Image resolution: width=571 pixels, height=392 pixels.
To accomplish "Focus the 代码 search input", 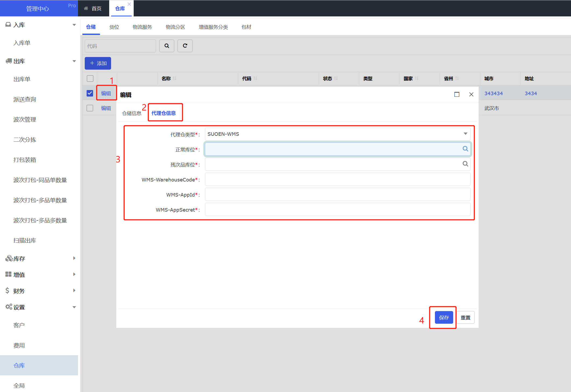I will pos(120,46).
